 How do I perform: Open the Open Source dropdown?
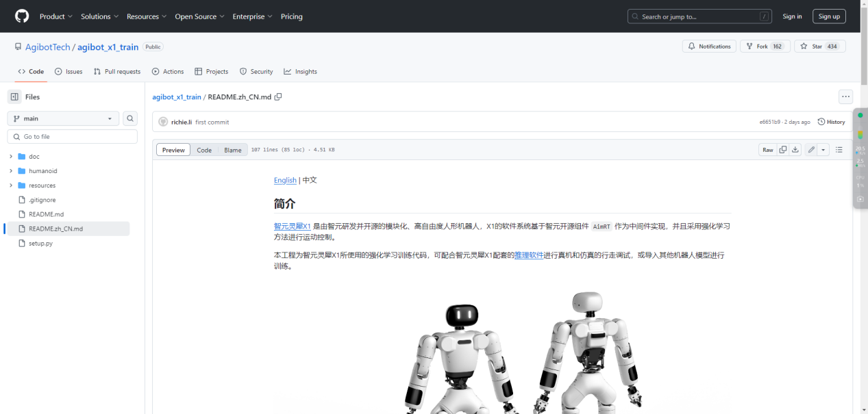[199, 16]
